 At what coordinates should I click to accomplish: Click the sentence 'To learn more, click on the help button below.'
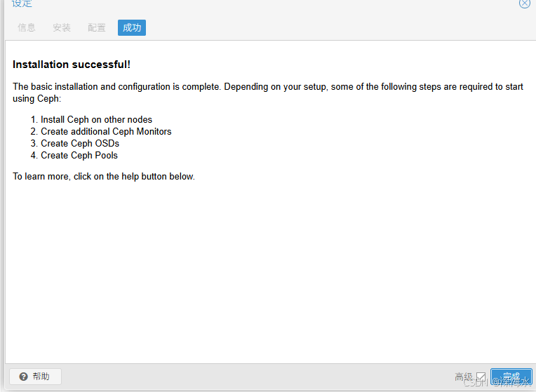click(104, 176)
